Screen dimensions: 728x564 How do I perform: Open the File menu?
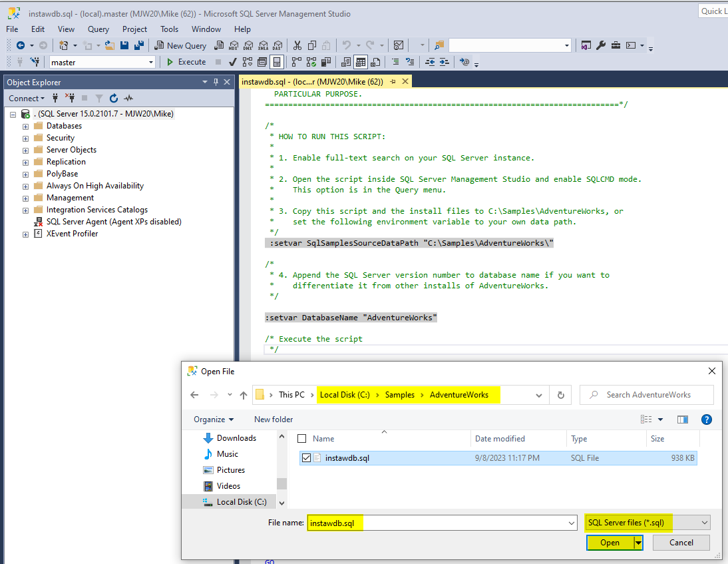tap(12, 29)
